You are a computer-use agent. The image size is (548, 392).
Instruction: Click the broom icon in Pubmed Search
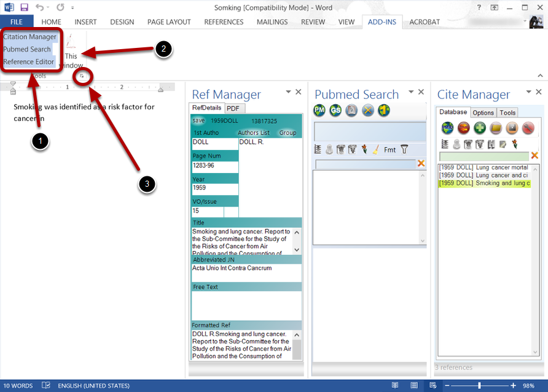click(x=375, y=149)
